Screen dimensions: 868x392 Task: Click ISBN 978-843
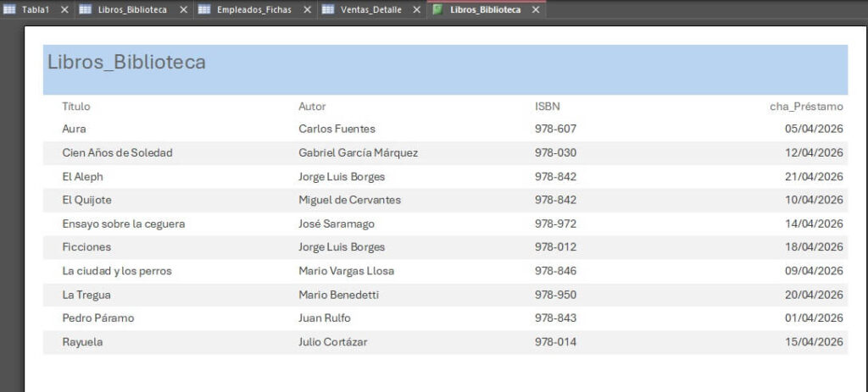tap(556, 317)
